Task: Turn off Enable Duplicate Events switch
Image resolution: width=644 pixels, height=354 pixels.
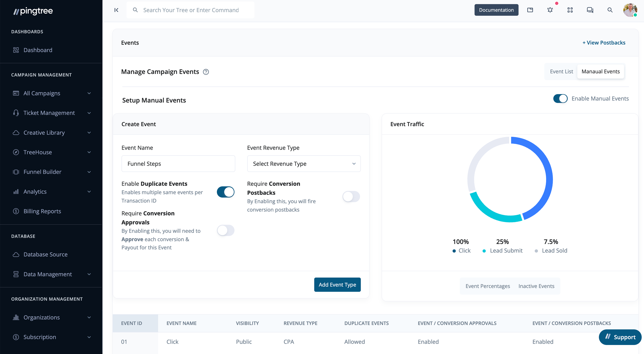Action: (x=225, y=192)
